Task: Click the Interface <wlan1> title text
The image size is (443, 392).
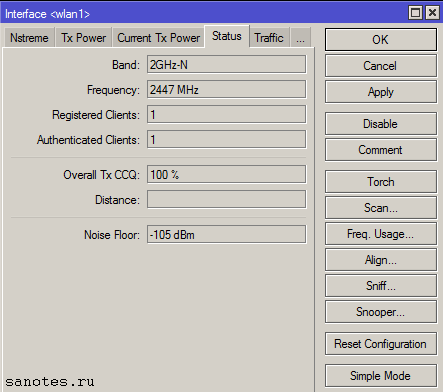Action: tap(47, 14)
